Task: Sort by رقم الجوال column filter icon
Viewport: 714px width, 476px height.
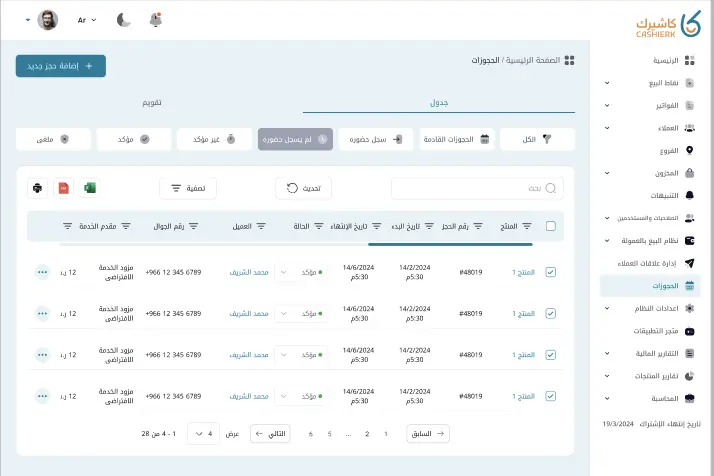Action: pyautogui.click(x=194, y=226)
